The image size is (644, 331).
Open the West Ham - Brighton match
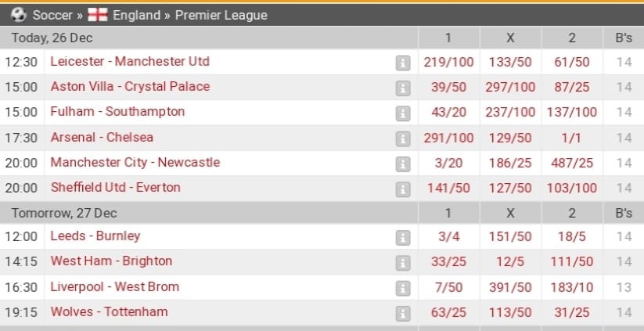coord(111,261)
